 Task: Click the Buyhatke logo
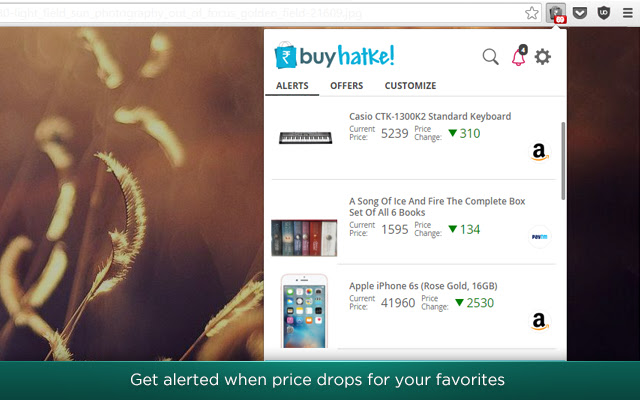pyautogui.click(x=334, y=56)
